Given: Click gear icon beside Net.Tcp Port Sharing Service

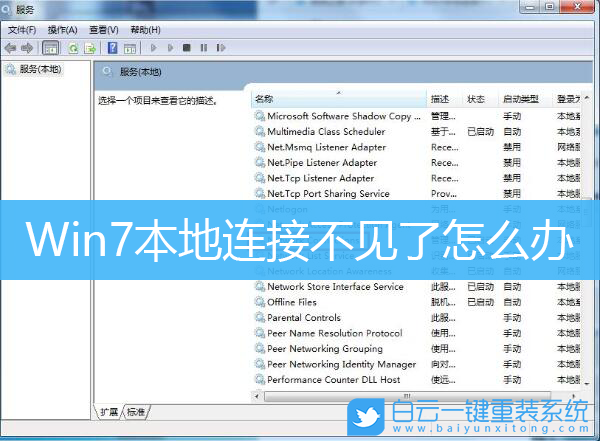Looking at the screenshot, I should (260, 194).
